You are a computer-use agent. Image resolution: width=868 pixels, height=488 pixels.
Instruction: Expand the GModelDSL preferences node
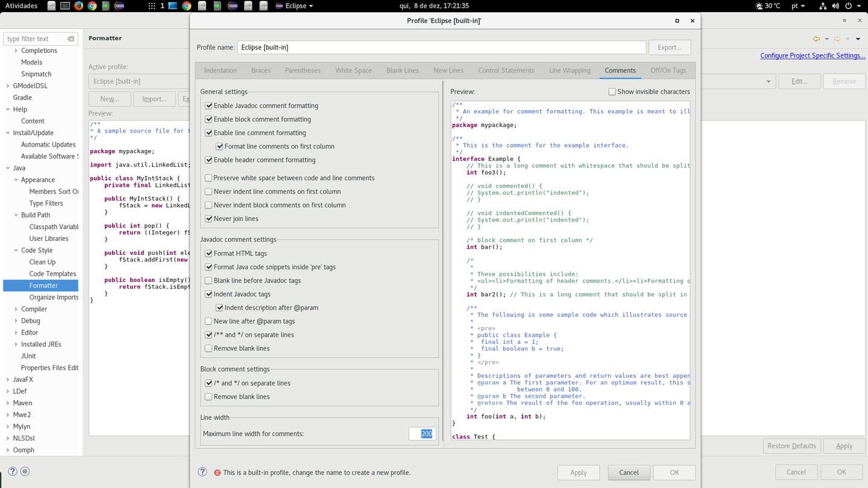tap(8, 86)
